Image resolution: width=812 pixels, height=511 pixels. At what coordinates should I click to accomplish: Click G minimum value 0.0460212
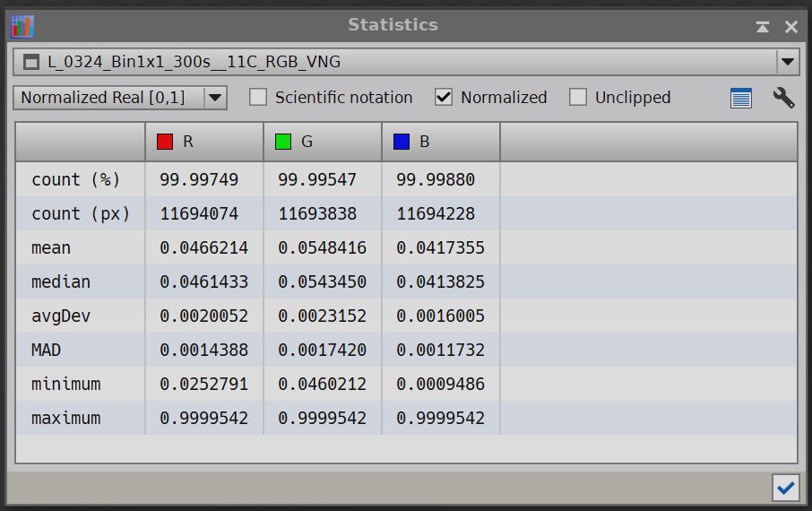322,384
